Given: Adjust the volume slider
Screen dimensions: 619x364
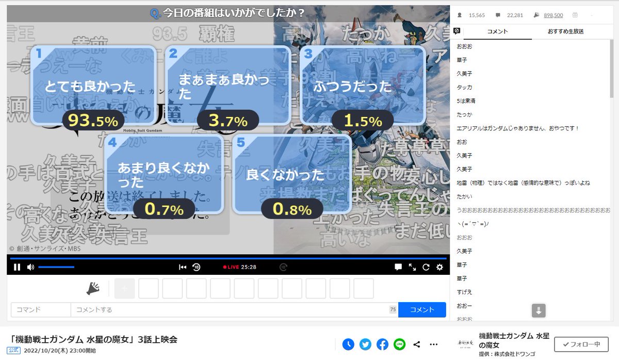Looking at the screenshot, I should [56, 267].
